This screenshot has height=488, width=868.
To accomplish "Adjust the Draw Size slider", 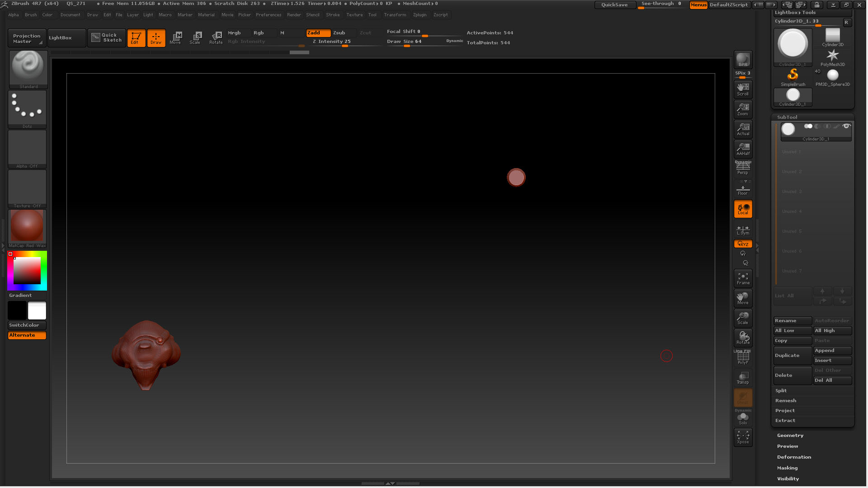I will [x=424, y=42].
